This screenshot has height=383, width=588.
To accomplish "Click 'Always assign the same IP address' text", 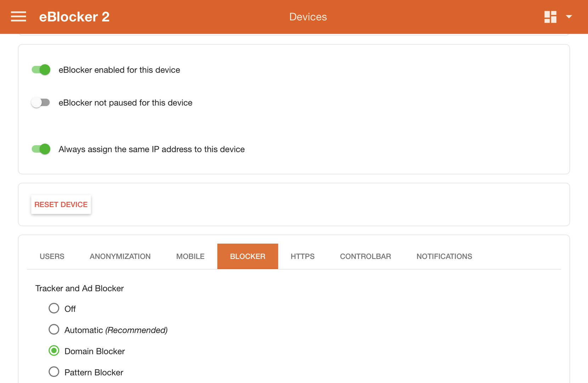I will [152, 149].
